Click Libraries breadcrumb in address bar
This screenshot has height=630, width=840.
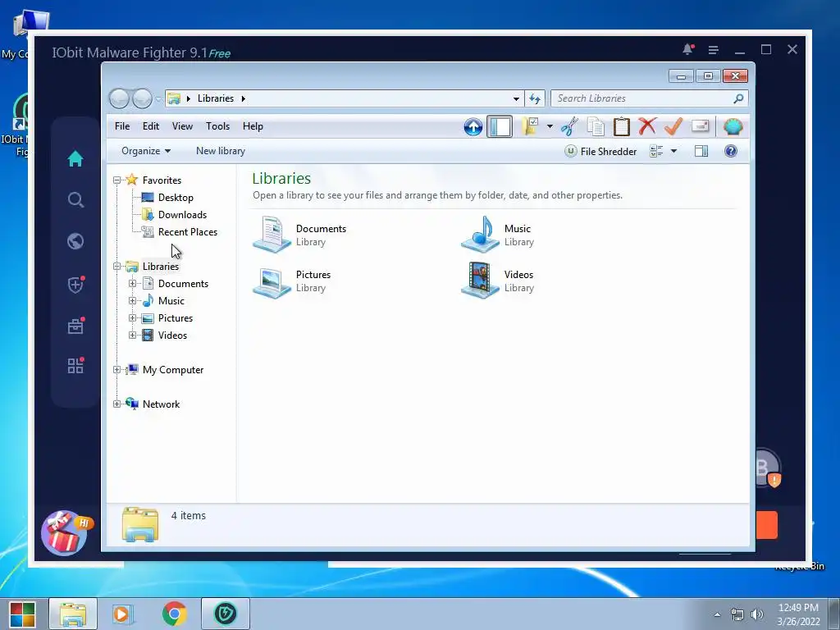(x=216, y=98)
